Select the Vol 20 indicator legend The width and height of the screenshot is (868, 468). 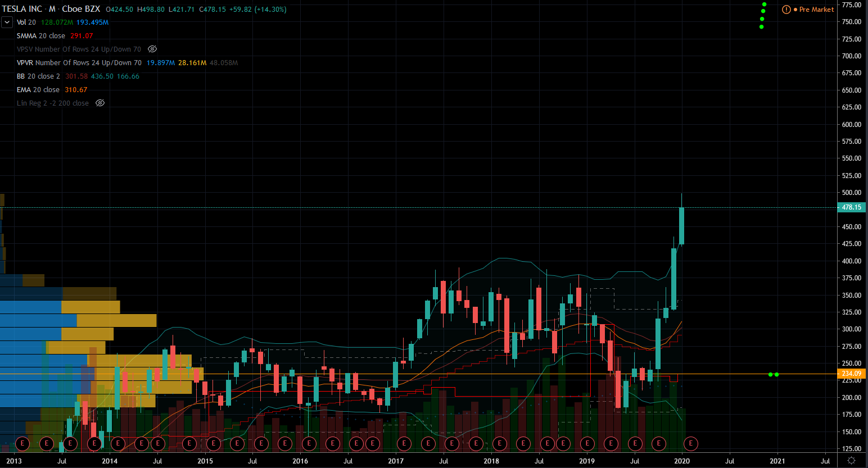pos(26,22)
